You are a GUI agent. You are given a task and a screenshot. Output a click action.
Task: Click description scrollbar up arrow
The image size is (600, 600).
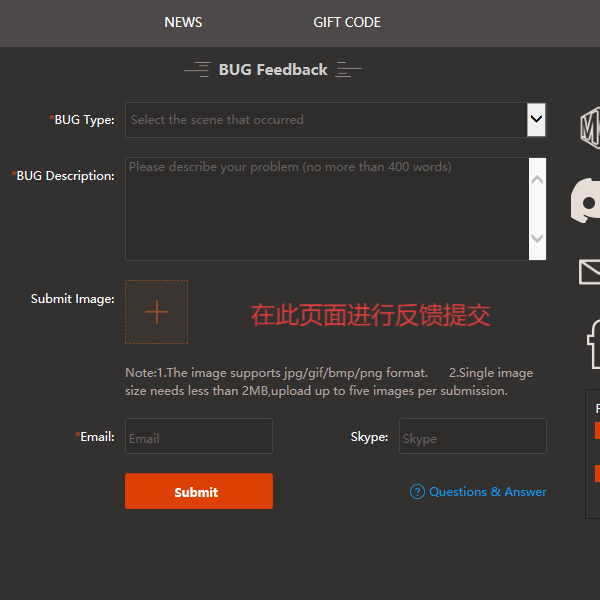[x=537, y=180]
